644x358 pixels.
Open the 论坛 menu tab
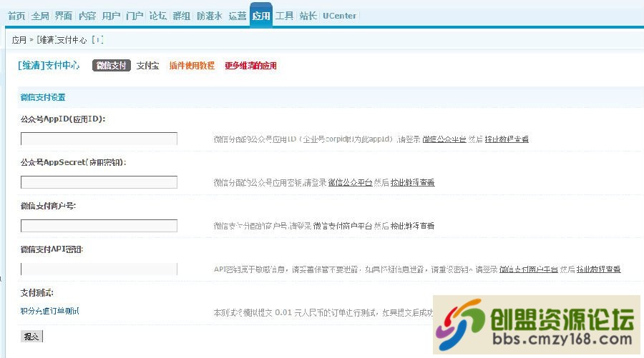tap(158, 16)
